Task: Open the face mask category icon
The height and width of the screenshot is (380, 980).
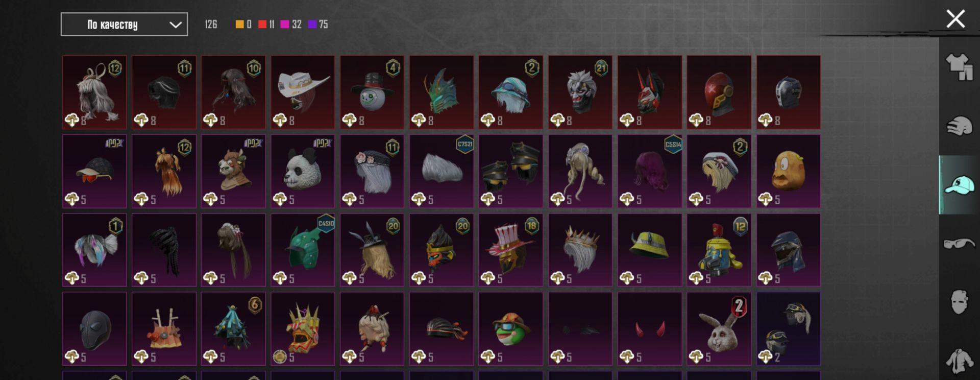Action: coord(959,302)
